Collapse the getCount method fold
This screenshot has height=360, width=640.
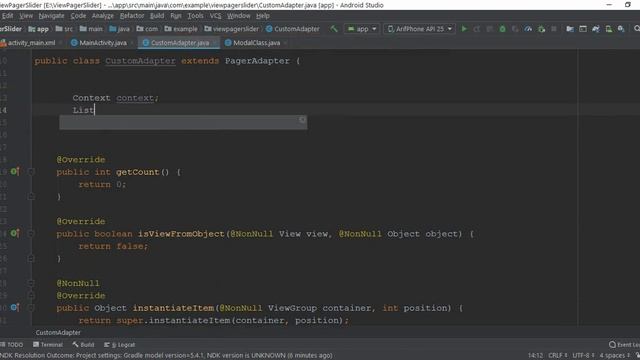point(31,172)
